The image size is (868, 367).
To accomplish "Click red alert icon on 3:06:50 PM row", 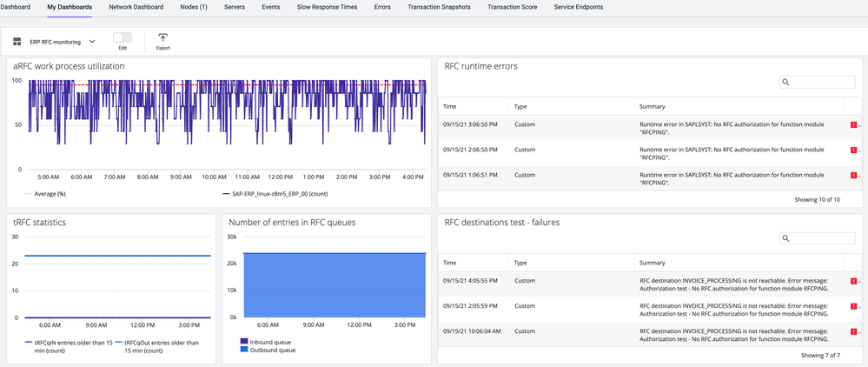I will [x=853, y=124].
